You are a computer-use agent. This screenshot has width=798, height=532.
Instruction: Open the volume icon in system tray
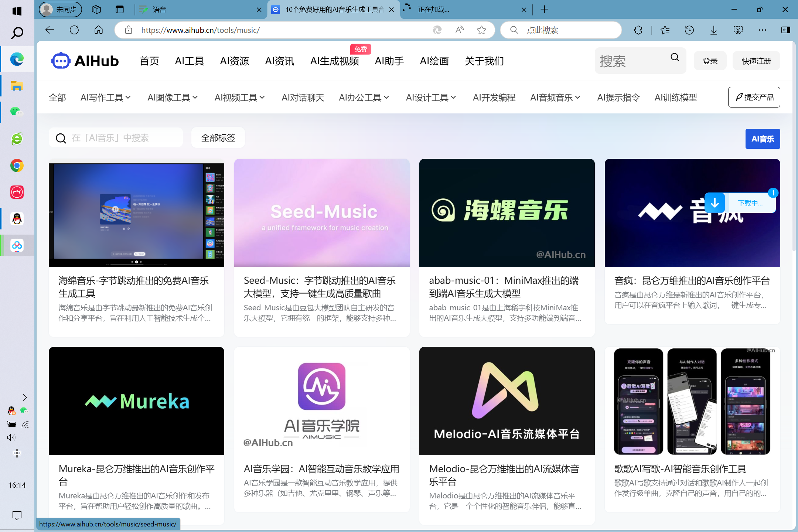pos(11,437)
